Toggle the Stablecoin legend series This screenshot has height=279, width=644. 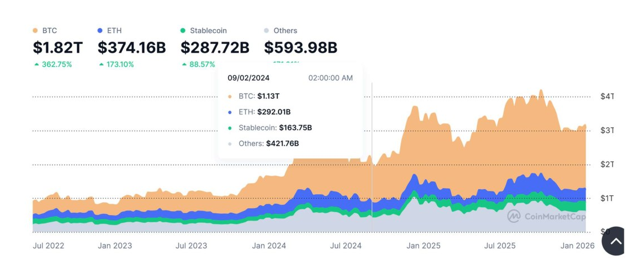(x=203, y=30)
